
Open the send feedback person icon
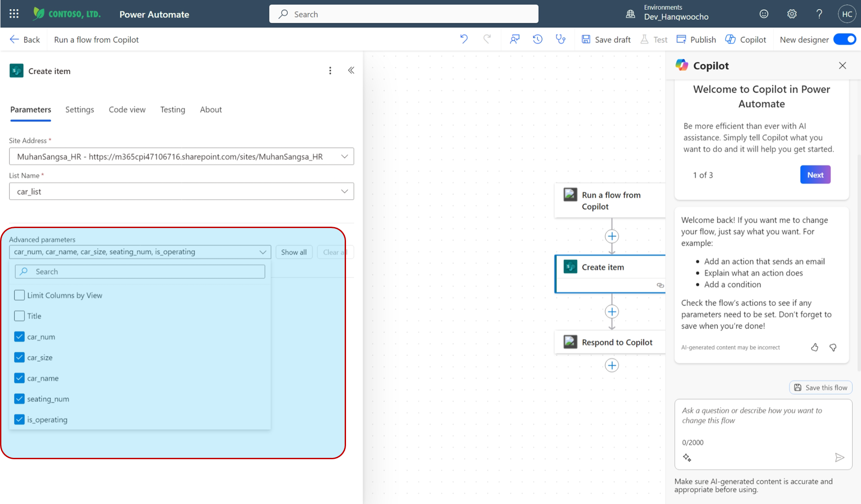pyautogui.click(x=515, y=39)
